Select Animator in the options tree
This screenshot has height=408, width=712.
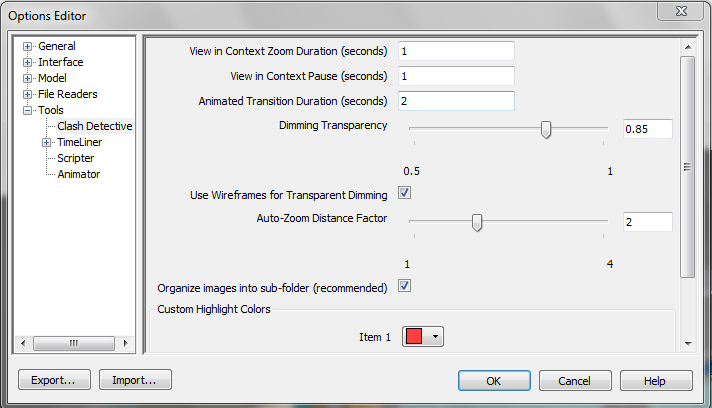pyautogui.click(x=78, y=175)
